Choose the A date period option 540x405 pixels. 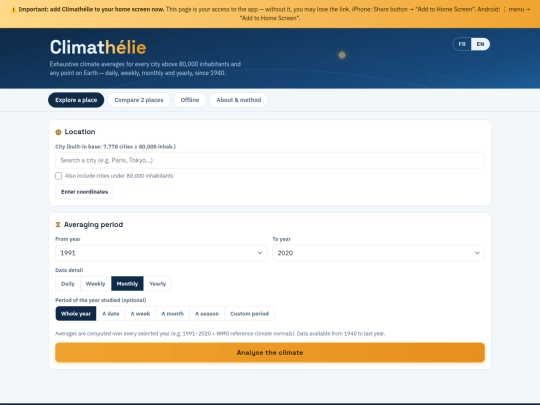point(111,314)
